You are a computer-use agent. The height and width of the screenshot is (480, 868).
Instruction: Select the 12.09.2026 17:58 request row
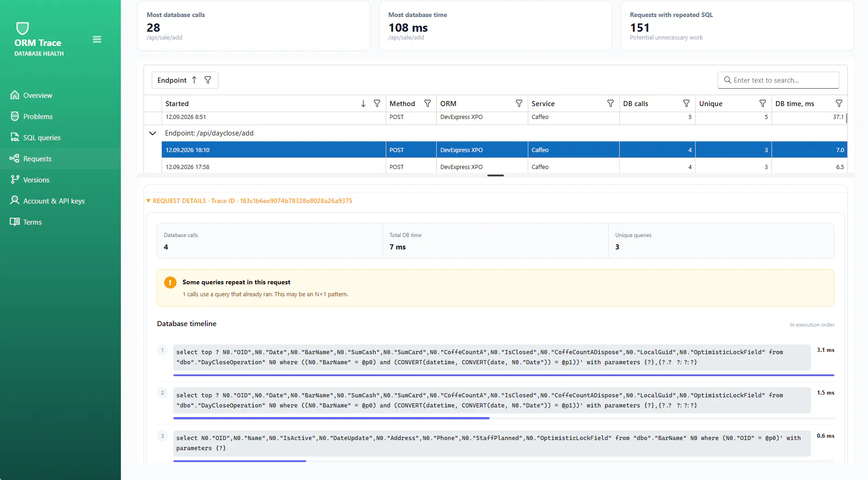click(x=504, y=166)
